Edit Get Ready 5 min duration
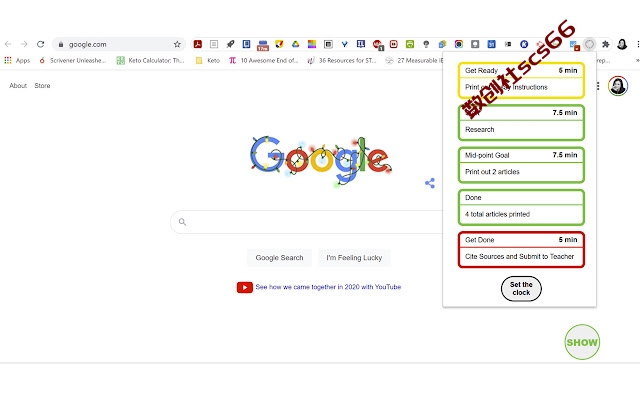Viewport: 640px width, 400px height. tap(567, 71)
